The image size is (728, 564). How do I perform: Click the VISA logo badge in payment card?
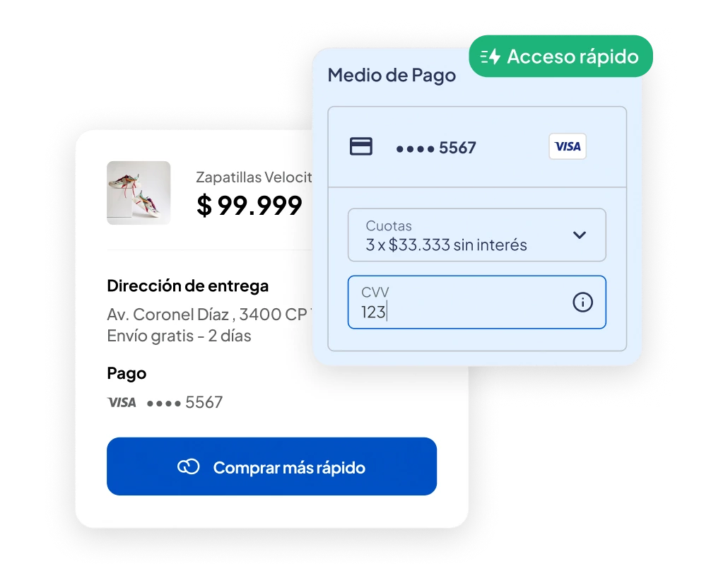point(568,147)
